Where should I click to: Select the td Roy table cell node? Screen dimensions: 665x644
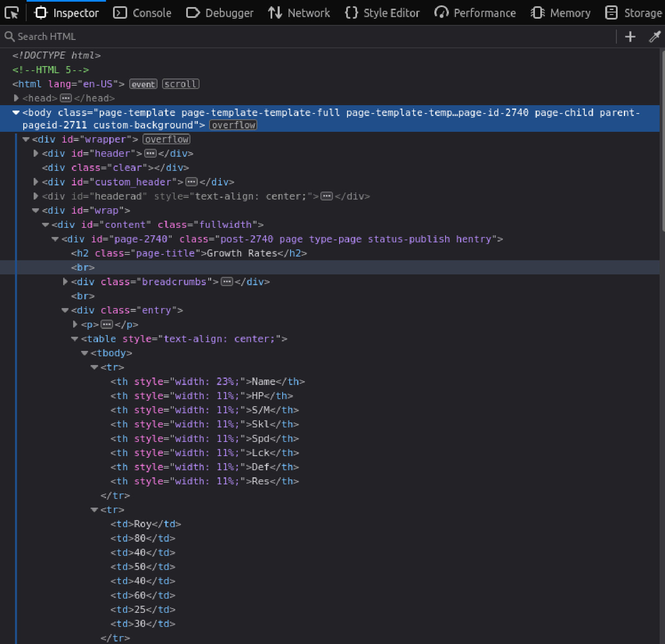(x=145, y=524)
